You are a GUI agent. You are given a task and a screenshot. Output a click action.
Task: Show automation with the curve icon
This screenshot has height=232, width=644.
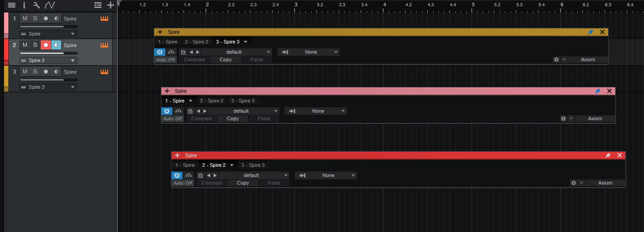tap(50, 5)
